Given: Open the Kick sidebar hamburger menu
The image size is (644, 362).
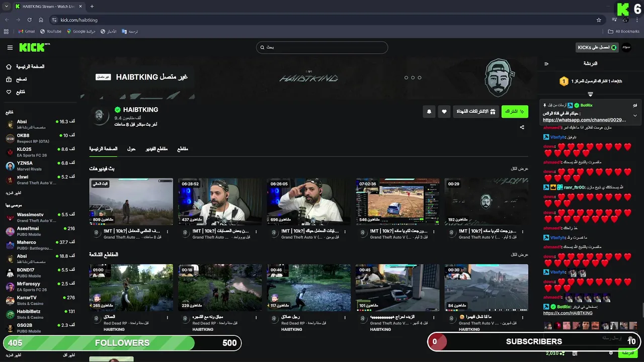Looking at the screenshot, I should (10, 48).
